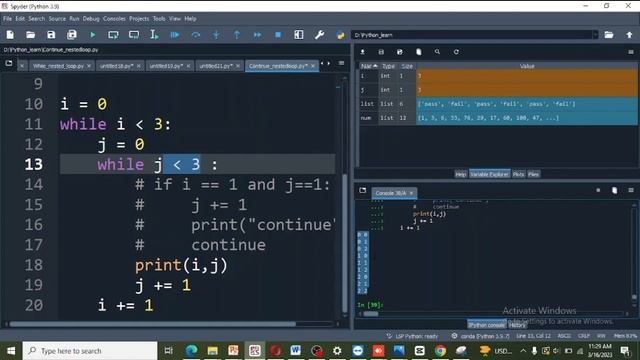Step out of function in debugger
The height and width of the screenshot is (360, 640).
click(x=237, y=35)
